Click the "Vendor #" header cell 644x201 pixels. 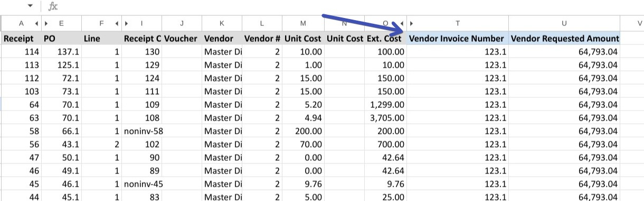click(262, 39)
